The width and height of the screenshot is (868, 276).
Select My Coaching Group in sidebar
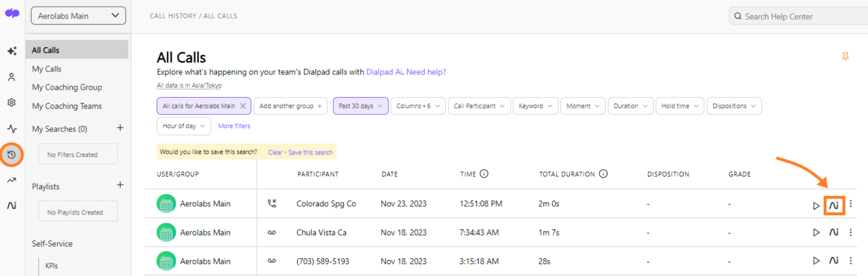tap(67, 87)
